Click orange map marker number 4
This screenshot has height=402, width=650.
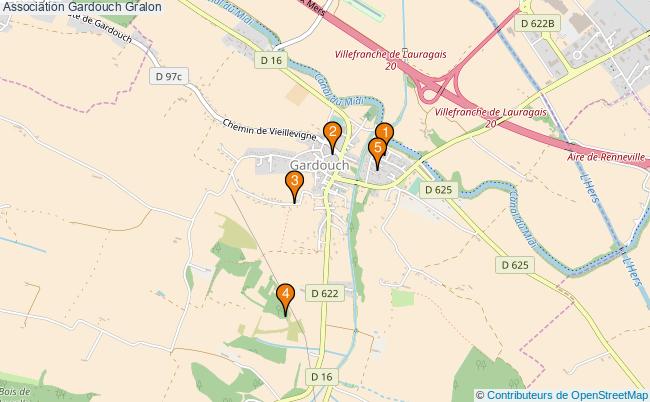(285, 295)
